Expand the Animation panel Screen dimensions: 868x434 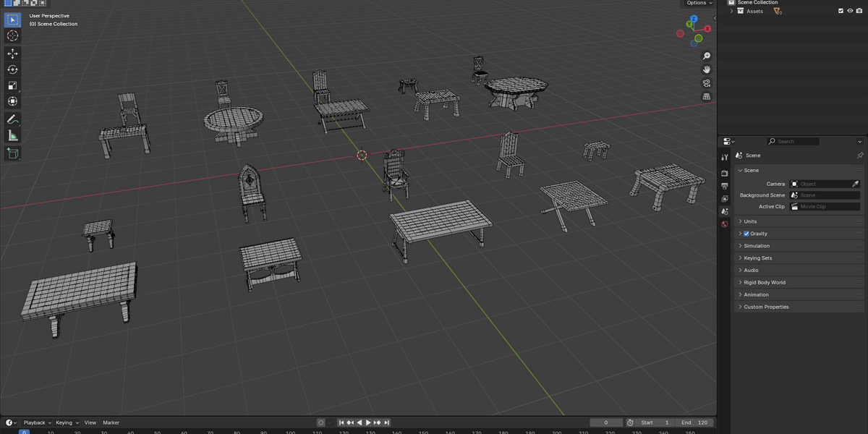740,294
